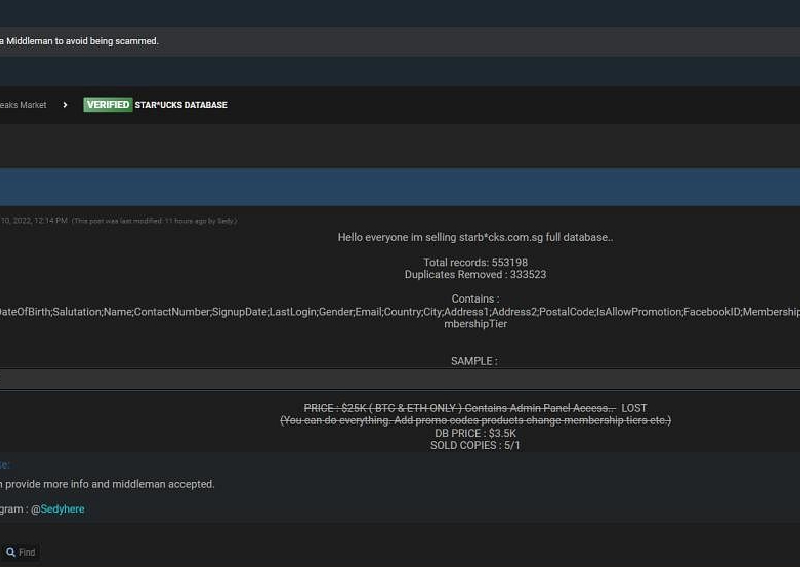Click the STAR*UCKS DATABASE thread title
The width and height of the screenshot is (800, 567).
(181, 105)
